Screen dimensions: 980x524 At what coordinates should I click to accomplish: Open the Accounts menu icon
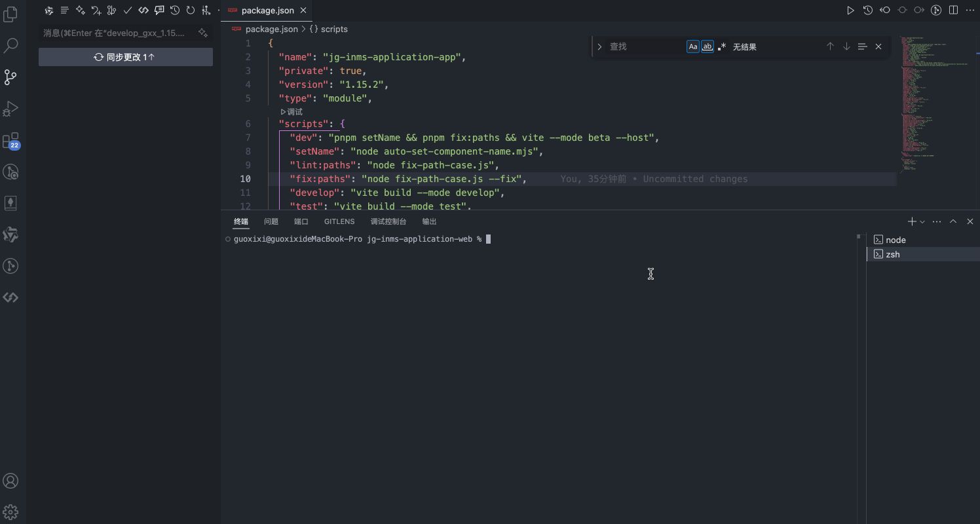coord(10,481)
